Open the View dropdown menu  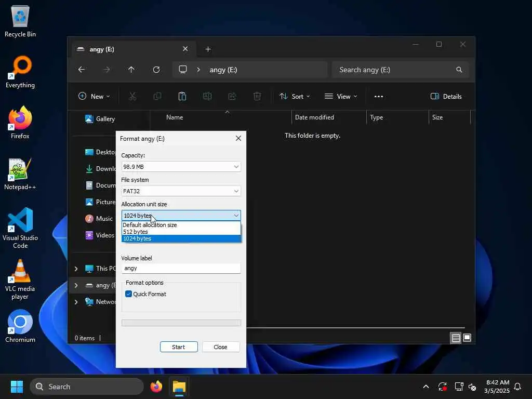(x=341, y=96)
